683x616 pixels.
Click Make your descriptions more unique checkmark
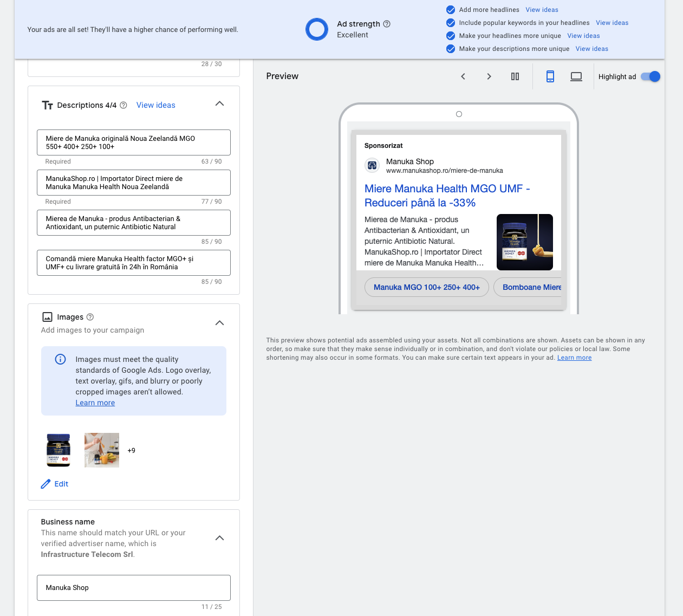[x=450, y=49]
